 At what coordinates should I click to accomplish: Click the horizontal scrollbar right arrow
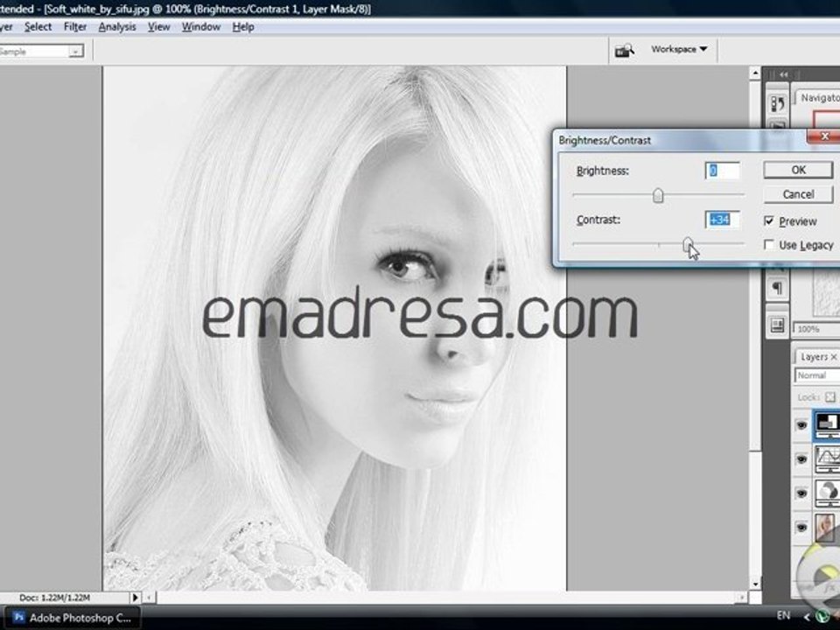(742, 597)
